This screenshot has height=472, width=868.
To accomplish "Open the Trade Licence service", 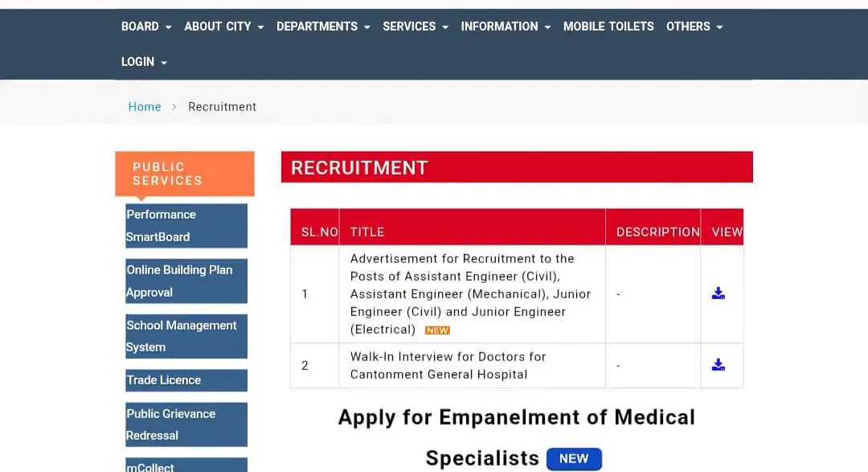I will click(x=186, y=380).
